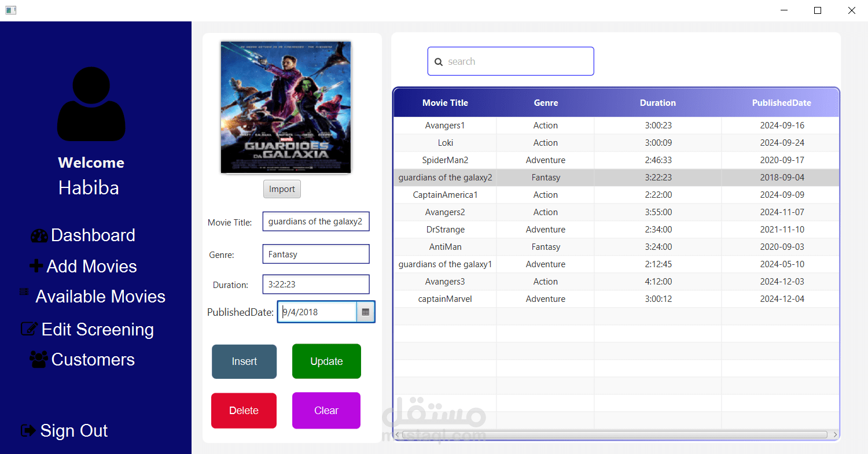Click the Edit Screening pencil icon
This screenshot has width=868, height=454.
29,328
